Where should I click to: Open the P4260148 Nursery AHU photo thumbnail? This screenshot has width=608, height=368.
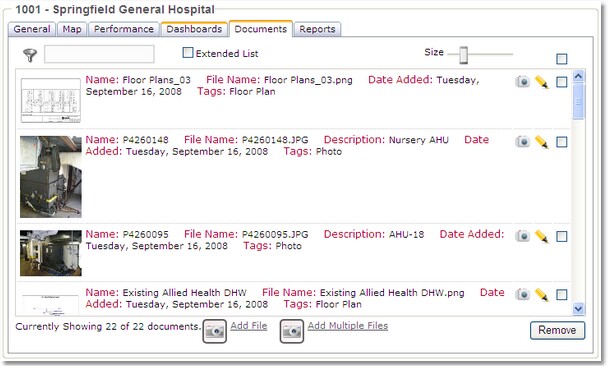[x=51, y=176]
